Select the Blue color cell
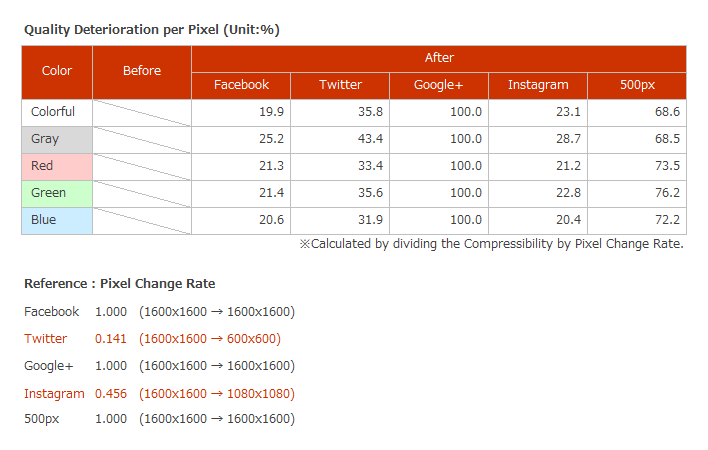Image resolution: width=708 pixels, height=450 pixels. [x=57, y=220]
